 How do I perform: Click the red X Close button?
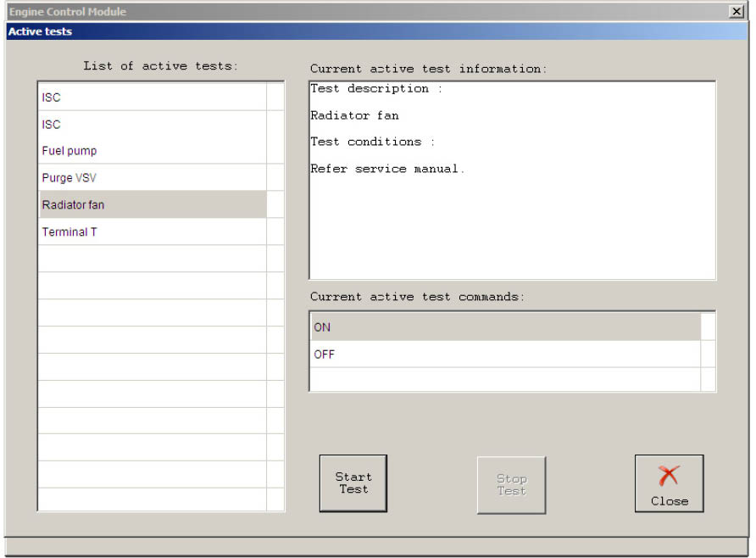[x=669, y=483]
